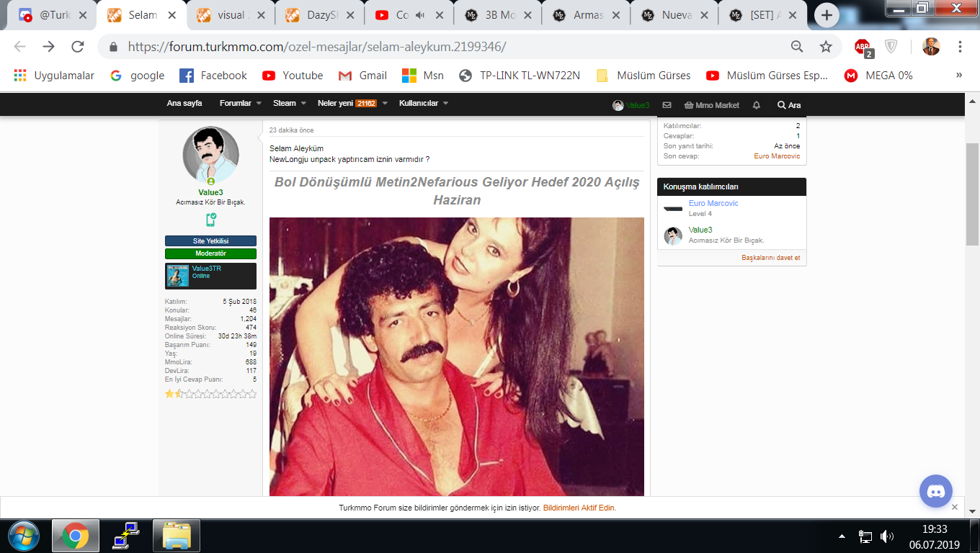Click Başkalarını davet et link
This screenshot has width=980, height=553.
click(x=770, y=258)
